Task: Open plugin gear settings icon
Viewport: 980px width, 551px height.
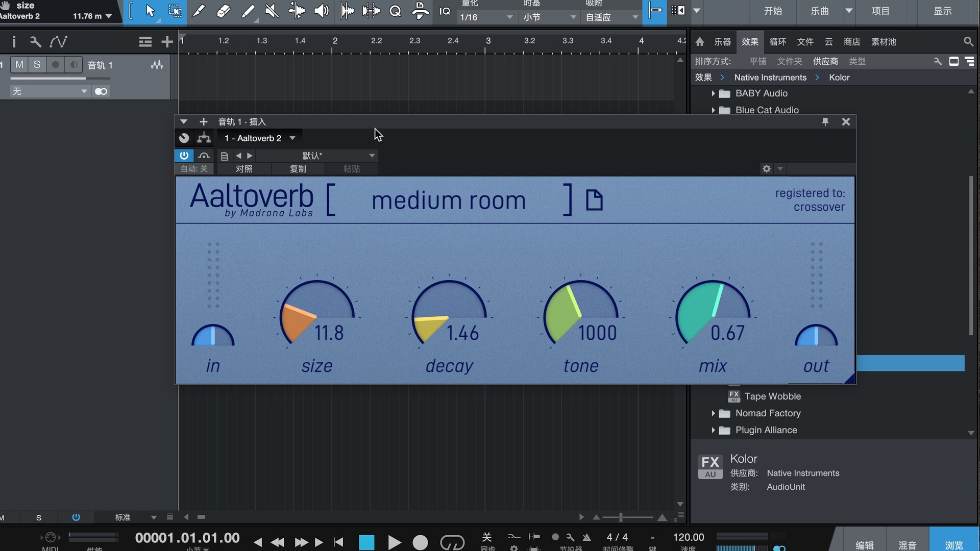Action: (x=767, y=169)
